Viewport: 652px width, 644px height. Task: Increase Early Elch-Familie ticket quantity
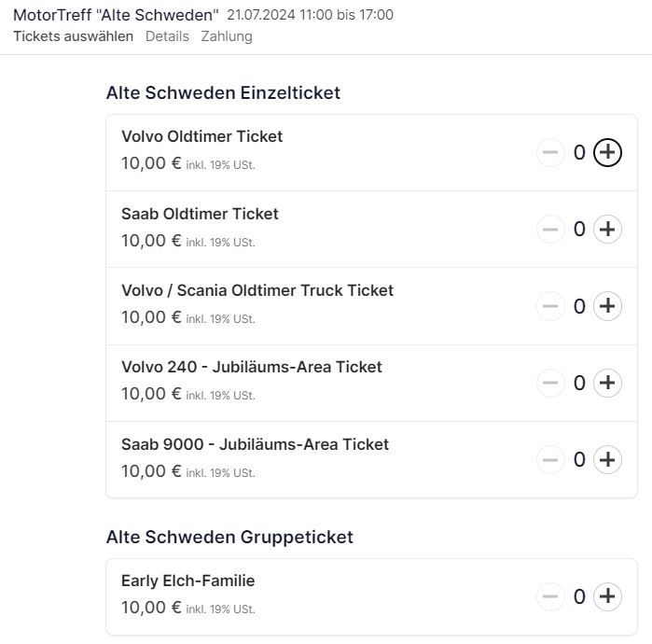pyautogui.click(x=607, y=596)
